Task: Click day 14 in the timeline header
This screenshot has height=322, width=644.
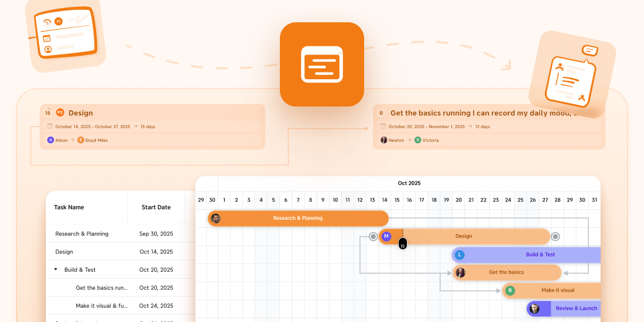Action: 385,200
